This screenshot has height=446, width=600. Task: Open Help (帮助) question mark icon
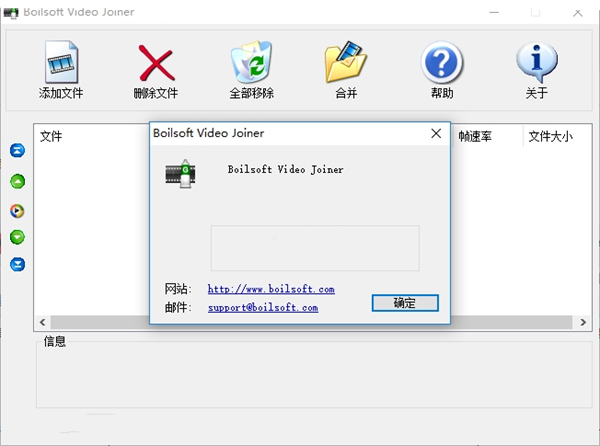[442, 62]
